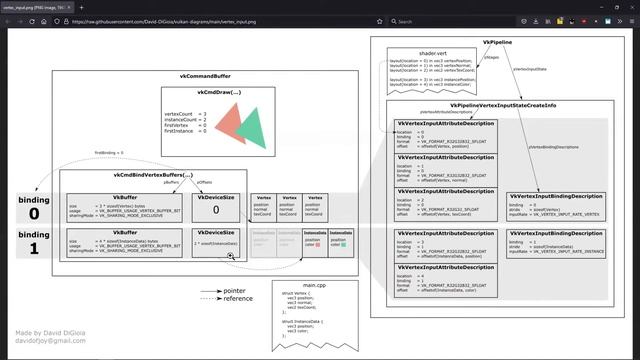Open the Firefox home page
640x360 pixels.
[44, 21]
